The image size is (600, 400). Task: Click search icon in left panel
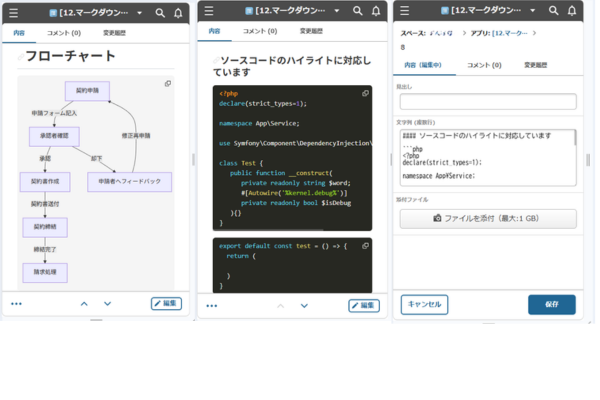click(160, 13)
